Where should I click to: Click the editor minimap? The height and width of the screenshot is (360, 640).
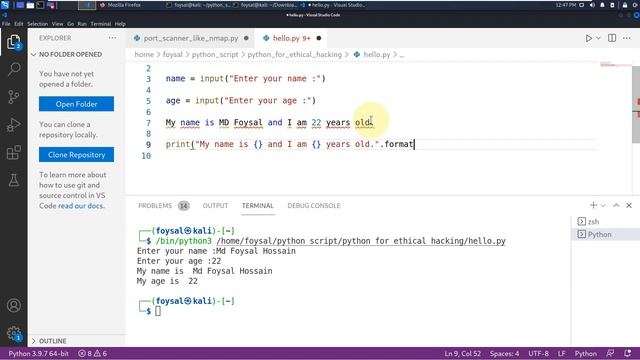tap(616, 65)
